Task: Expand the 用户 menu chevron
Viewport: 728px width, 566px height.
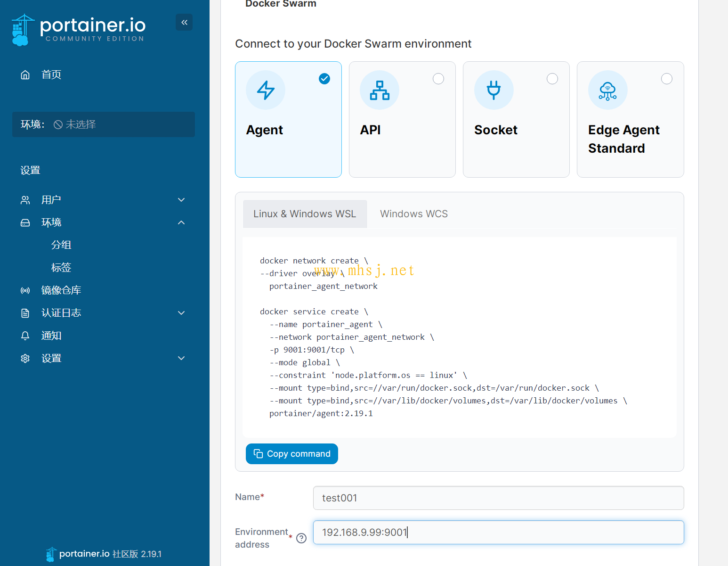Action: pyautogui.click(x=181, y=200)
